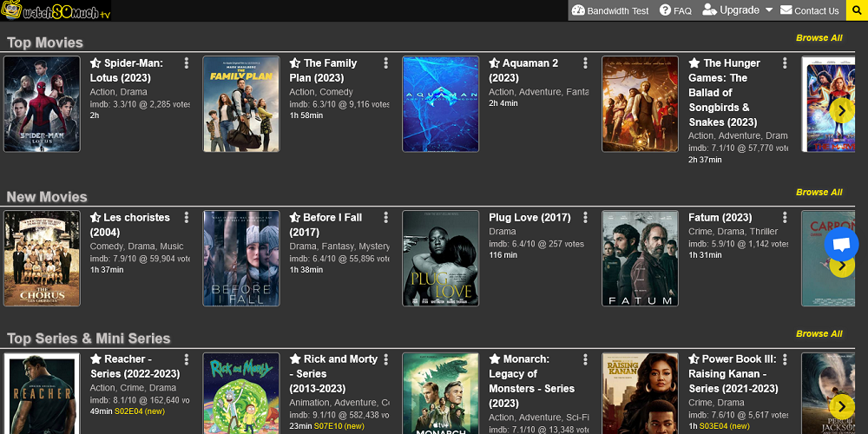Viewport: 868px width, 434px height.
Task: Open three-dot menu for Les choristes
Action: tap(187, 217)
